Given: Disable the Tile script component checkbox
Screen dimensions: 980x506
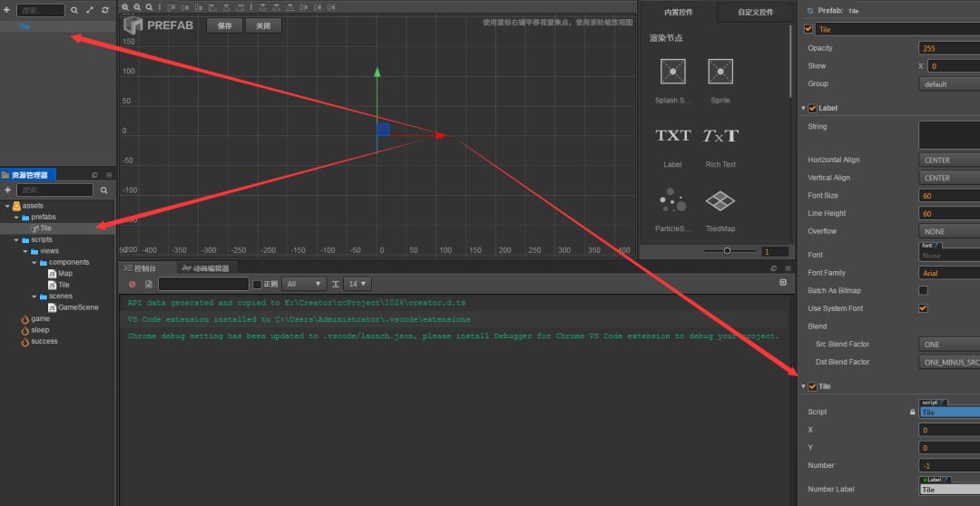Looking at the screenshot, I should tap(812, 386).
